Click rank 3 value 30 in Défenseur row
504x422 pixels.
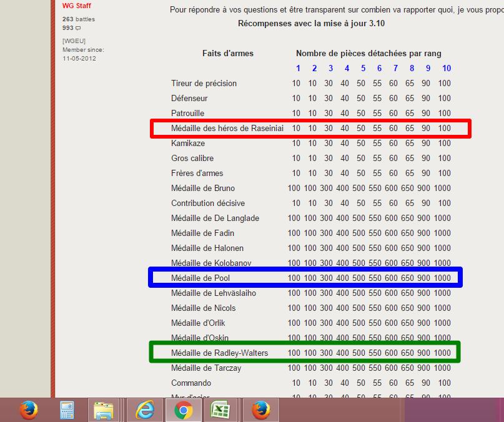pos(328,99)
